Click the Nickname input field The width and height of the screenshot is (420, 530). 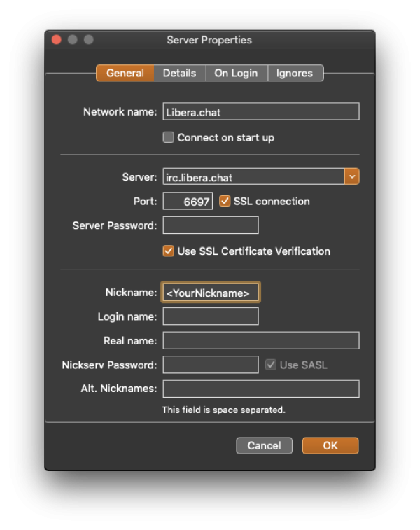(x=211, y=293)
